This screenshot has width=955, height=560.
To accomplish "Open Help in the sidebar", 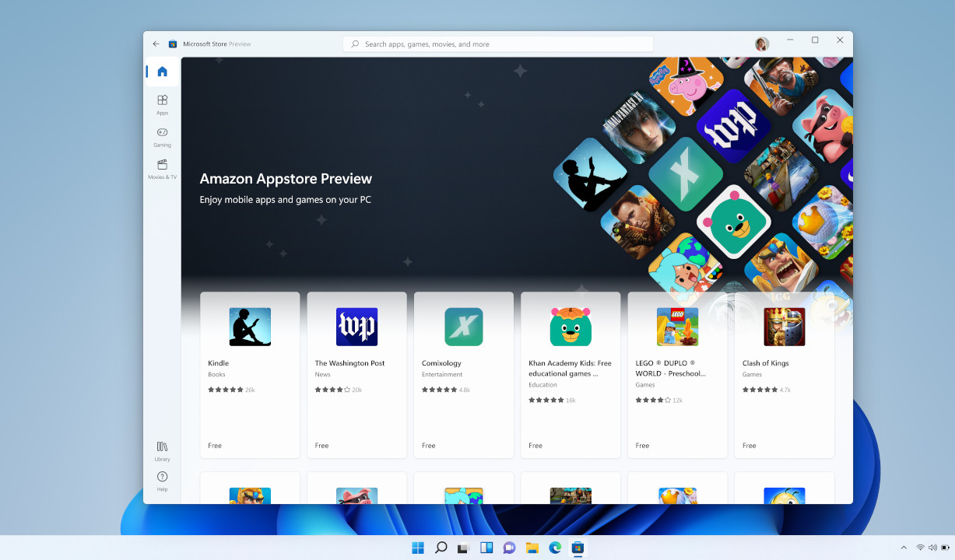I will tap(162, 481).
